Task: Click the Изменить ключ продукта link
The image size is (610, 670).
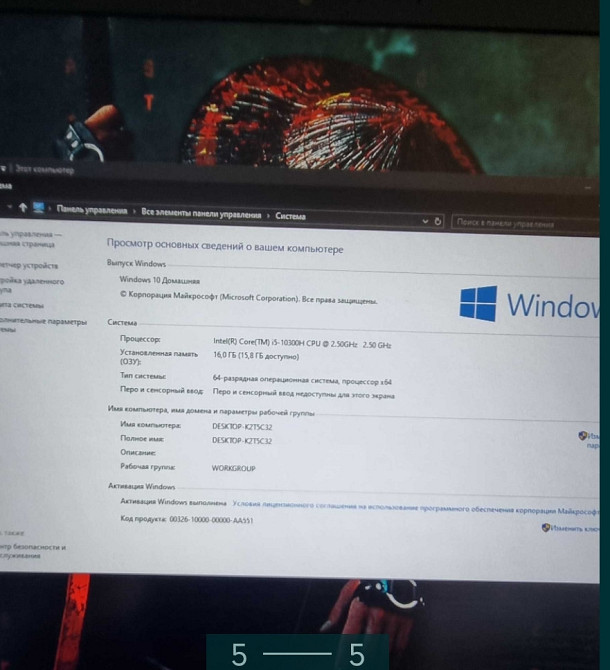Action: 570,528
